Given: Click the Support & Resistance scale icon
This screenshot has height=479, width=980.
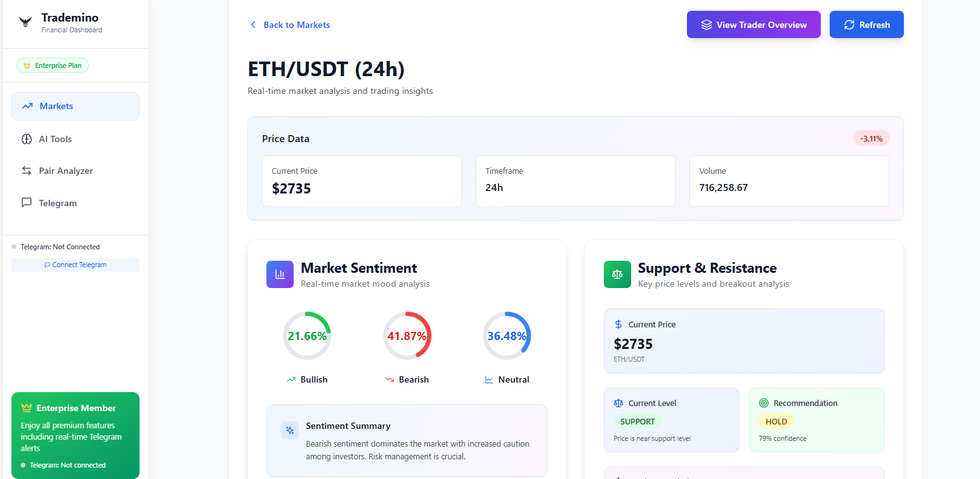Looking at the screenshot, I should (x=617, y=274).
